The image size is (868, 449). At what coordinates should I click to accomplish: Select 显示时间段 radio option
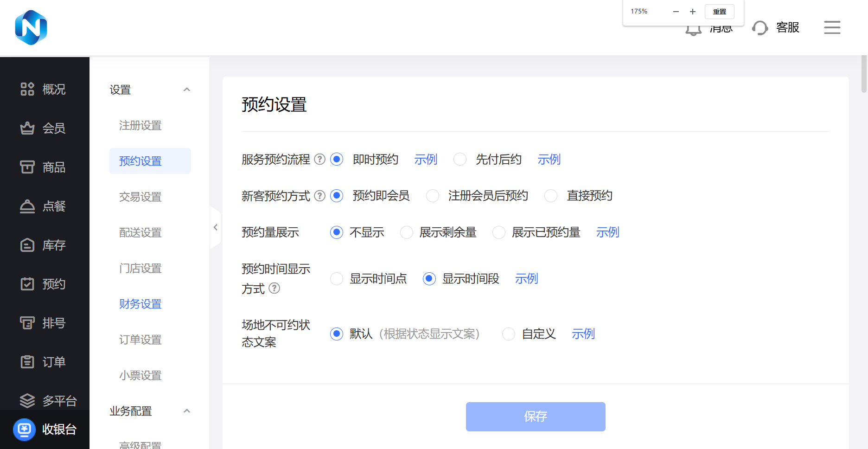coord(429,279)
